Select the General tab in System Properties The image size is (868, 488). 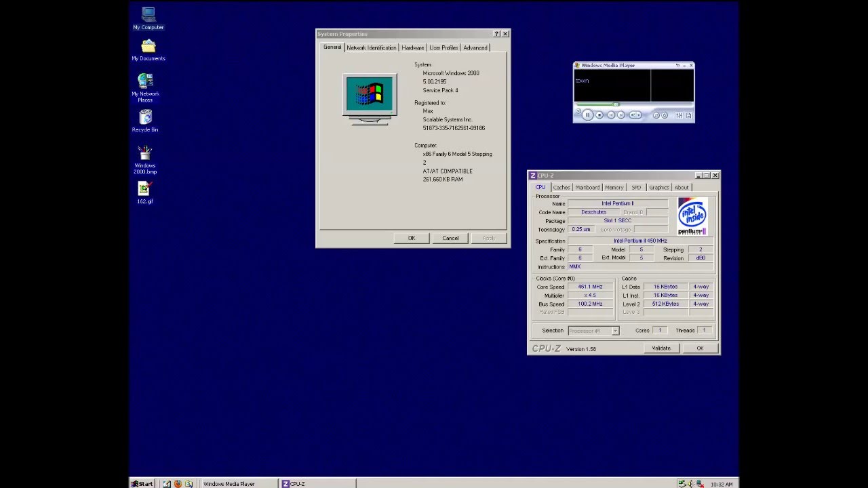pyautogui.click(x=332, y=47)
